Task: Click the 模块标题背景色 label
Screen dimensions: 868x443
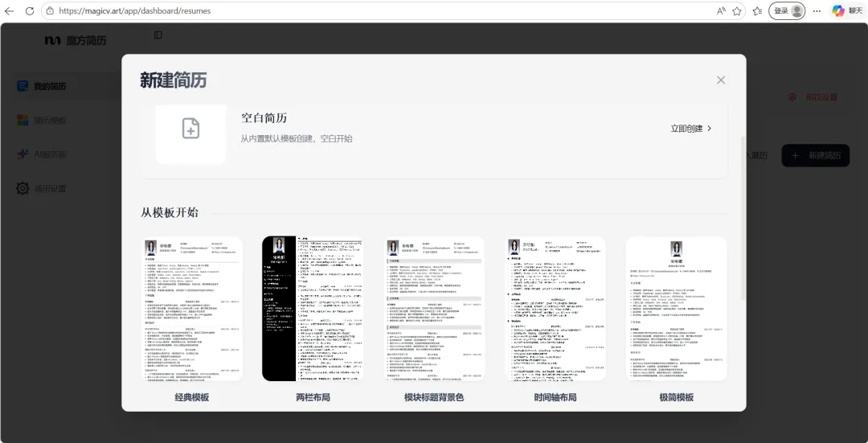Action: click(434, 397)
